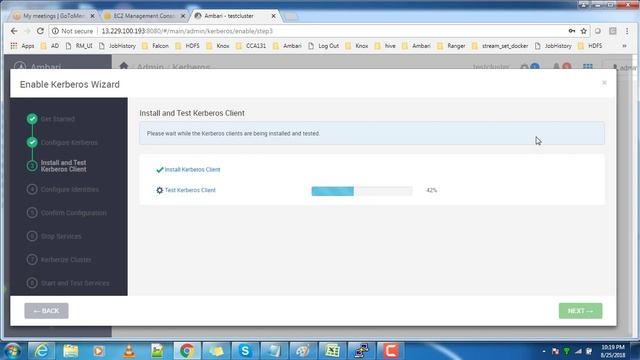Screen dimensions: 640x360
Task: Open the CCA131 bookmark folder
Action: (x=251, y=46)
